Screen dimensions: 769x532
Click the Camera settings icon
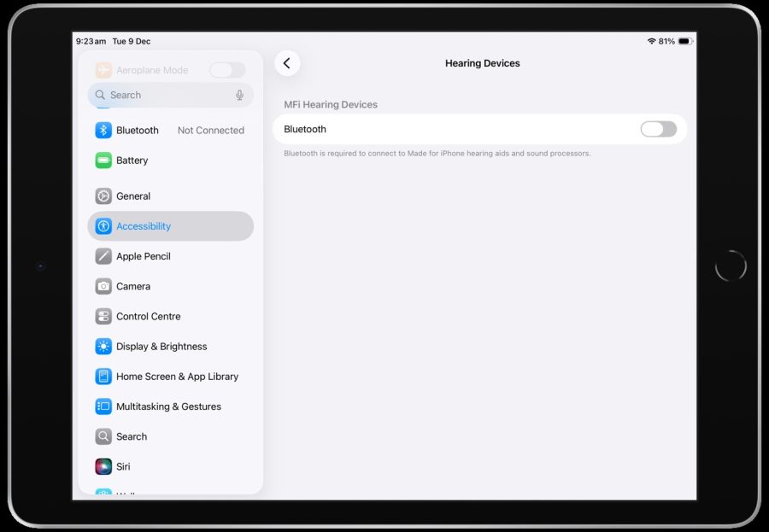click(103, 286)
